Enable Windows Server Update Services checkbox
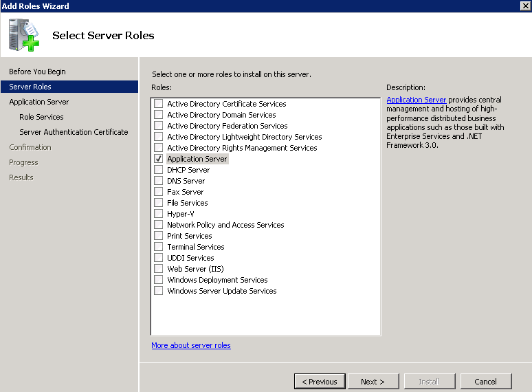532x392 pixels. [x=159, y=291]
